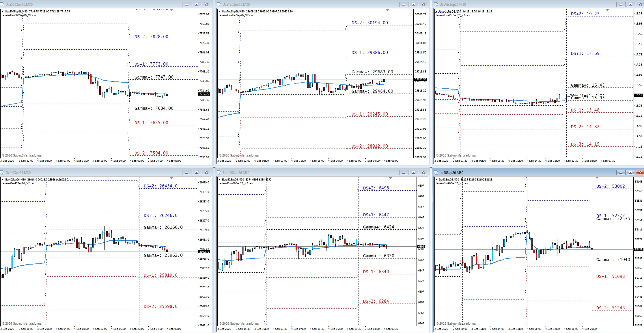This screenshot has height=333, width=644.
Task: Click the 7717.75 current price label
Action: tap(204, 94)
